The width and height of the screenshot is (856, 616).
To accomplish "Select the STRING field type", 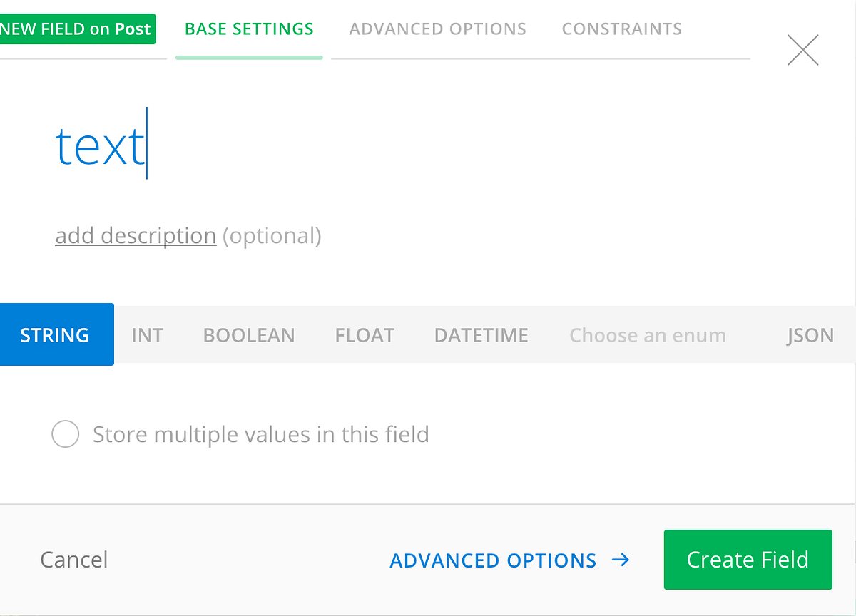I will pos(55,335).
